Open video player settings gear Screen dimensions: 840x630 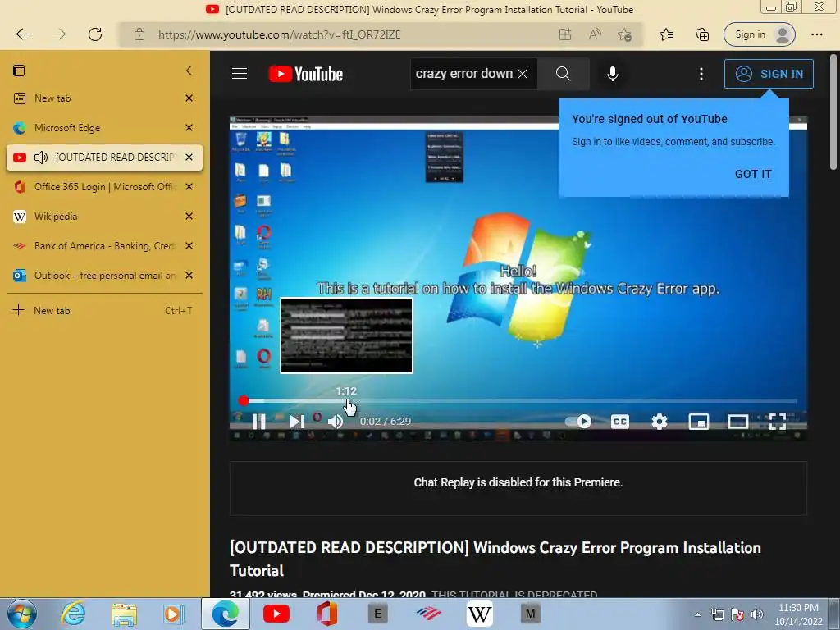tap(660, 422)
